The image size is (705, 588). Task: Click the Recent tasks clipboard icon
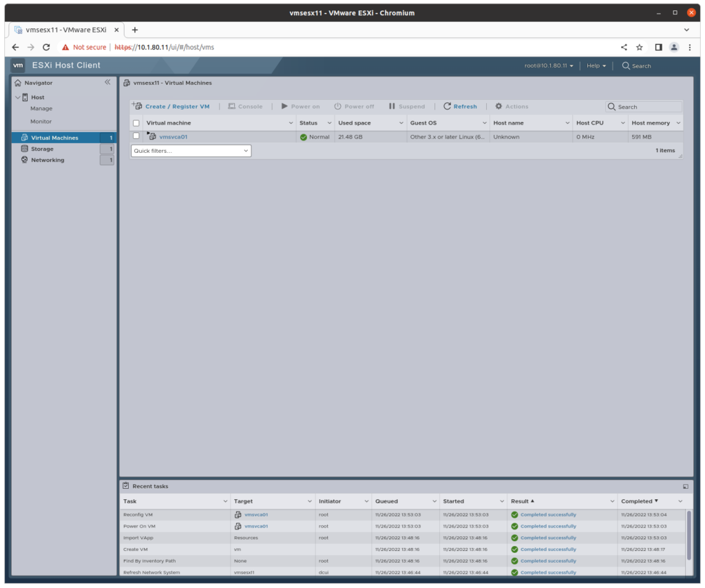[126, 486]
